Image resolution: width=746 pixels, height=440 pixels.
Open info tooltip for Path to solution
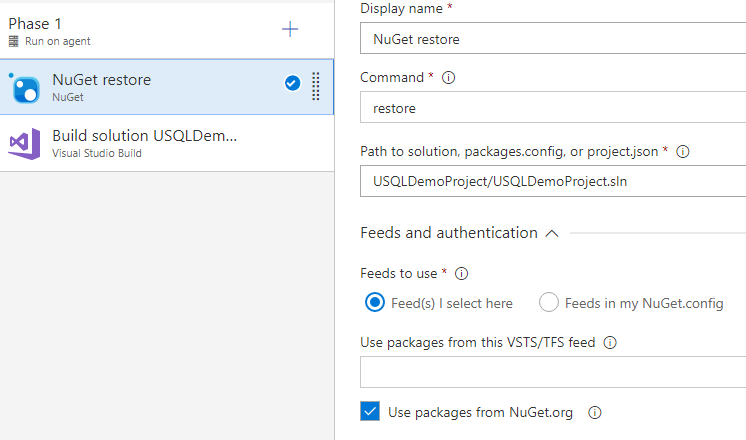click(x=683, y=152)
